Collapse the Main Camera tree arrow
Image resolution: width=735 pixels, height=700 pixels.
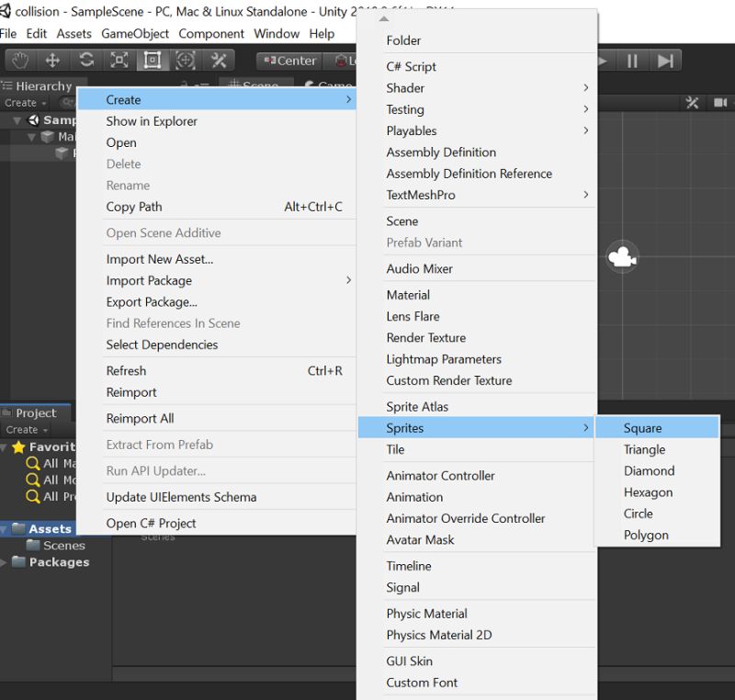(x=32, y=137)
